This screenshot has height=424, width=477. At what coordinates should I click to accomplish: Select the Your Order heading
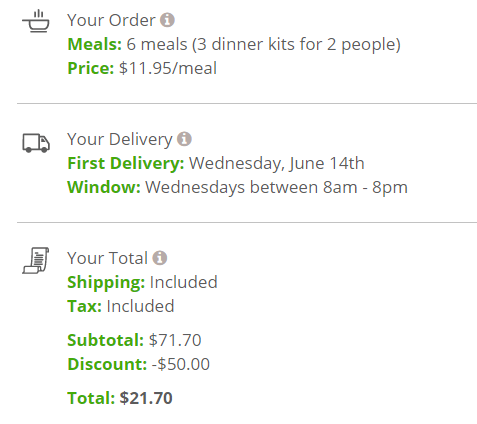click(x=111, y=20)
